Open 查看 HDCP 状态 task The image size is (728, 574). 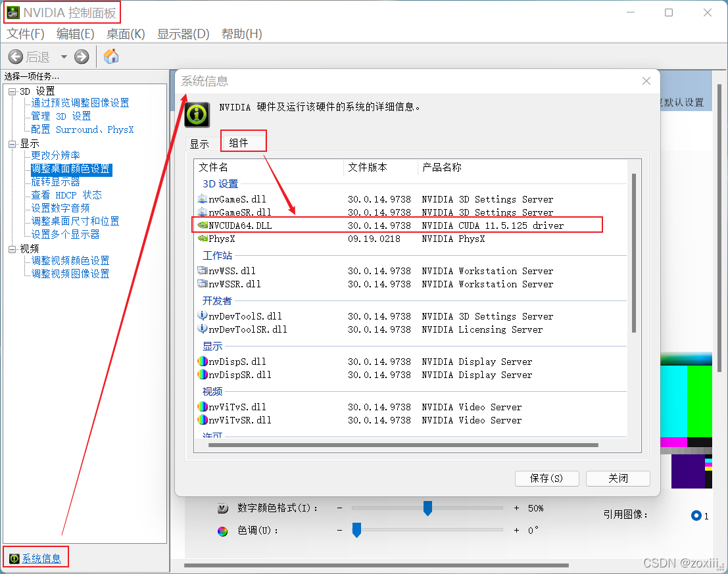(x=66, y=195)
